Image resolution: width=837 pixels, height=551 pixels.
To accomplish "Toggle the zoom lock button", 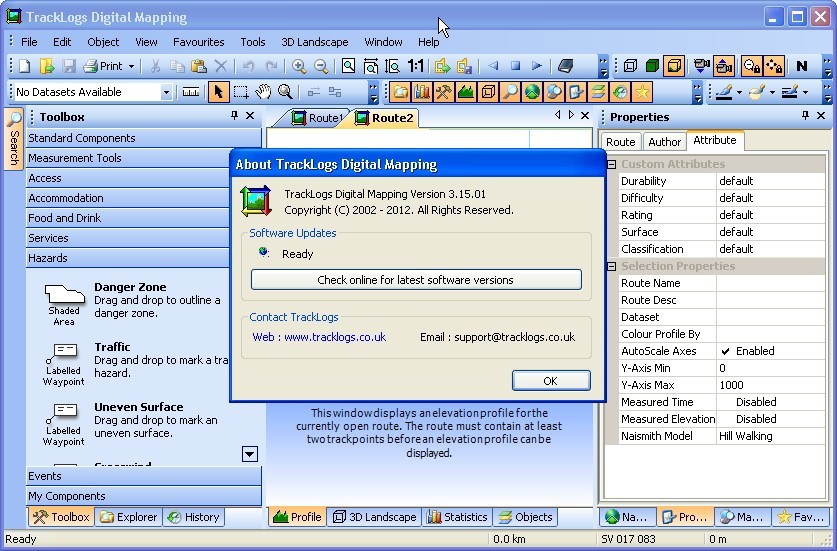I will pyautogui.click(x=752, y=66).
